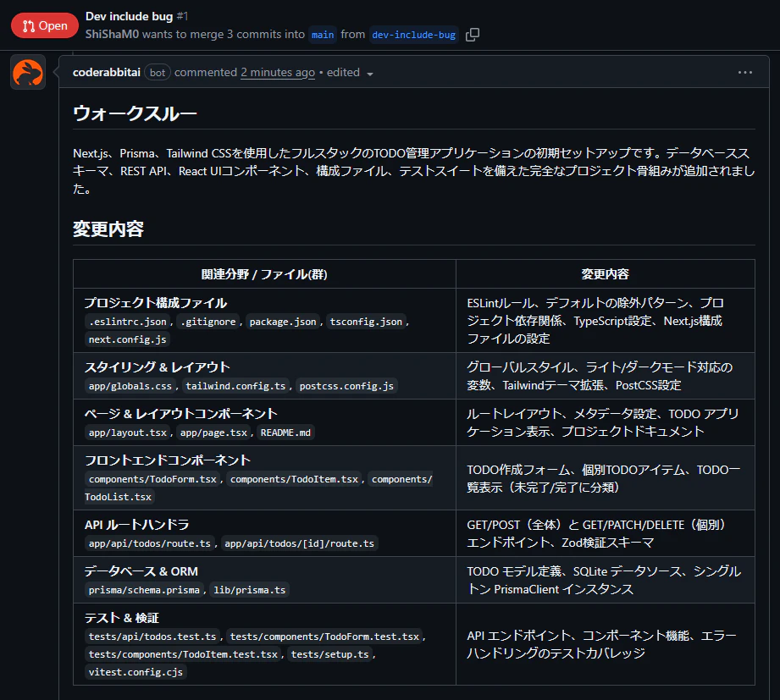Click the components/TodoItem.tsx file name
This screenshot has width=780, height=700.
pyautogui.click(x=294, y=479)
